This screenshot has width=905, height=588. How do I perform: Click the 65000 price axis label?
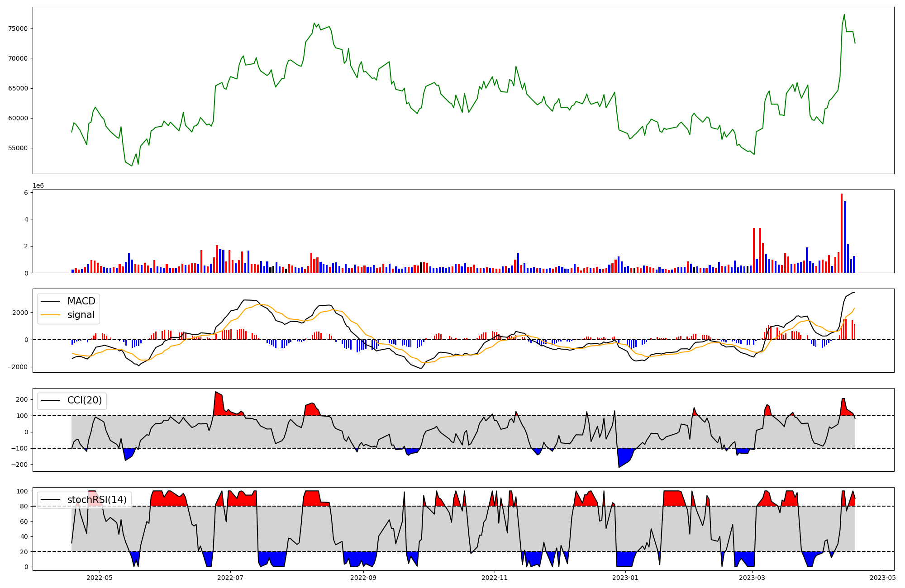coord(18,88)
